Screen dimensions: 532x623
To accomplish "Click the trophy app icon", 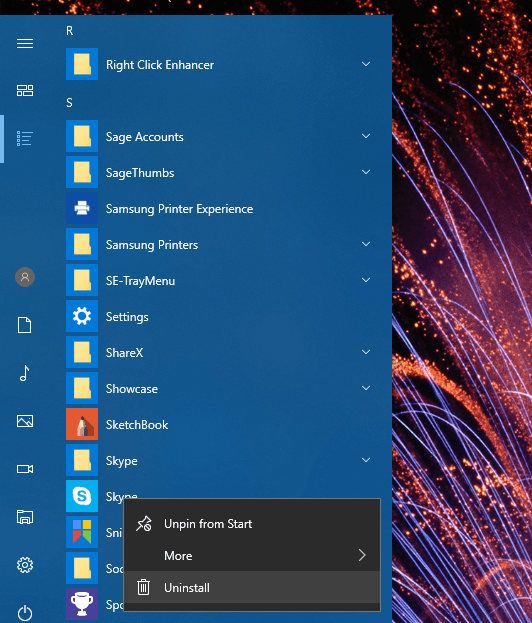I will (x=82, y=604).
